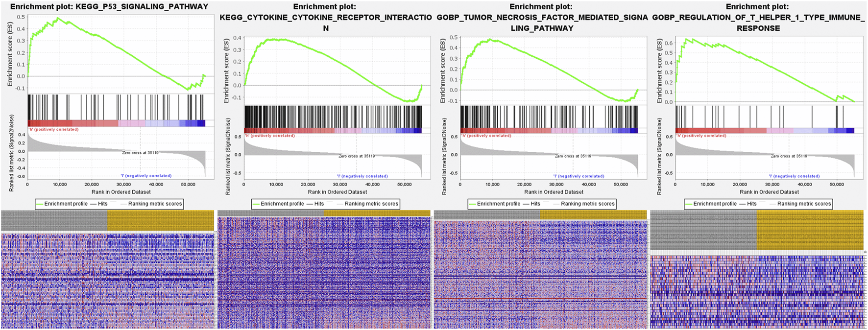Click the 'Zero cross at 35119' label in the P53 plot
Viewport: 868px width, 330px height.
(x=140, y=153)
